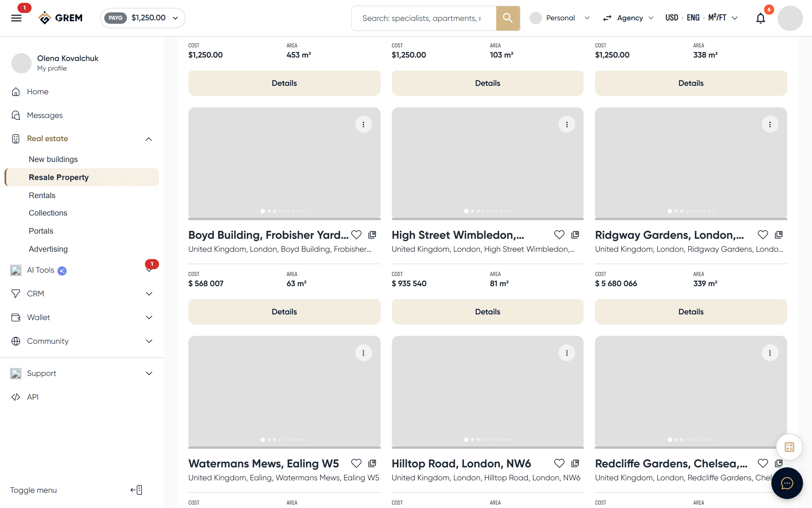Add Ridgway Gardens to collection icon
This screenshot has width=812, height=508.
pyautogui.click(x=778, y=235)
